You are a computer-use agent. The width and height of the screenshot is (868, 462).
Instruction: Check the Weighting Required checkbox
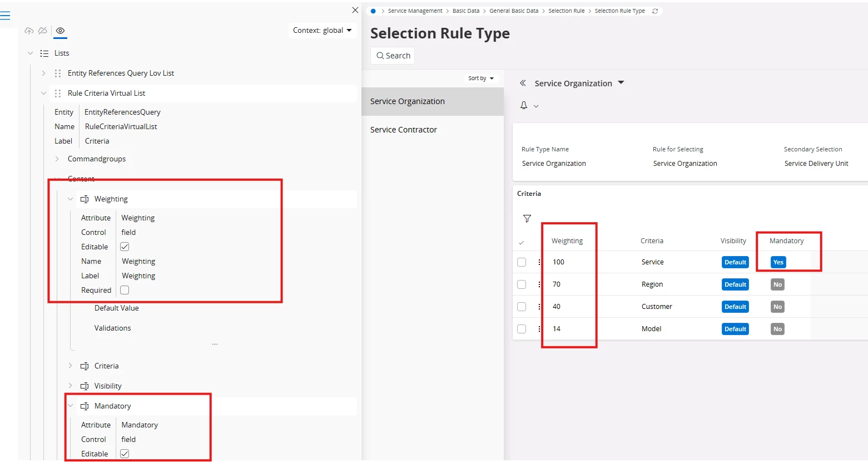click(125, 290)
